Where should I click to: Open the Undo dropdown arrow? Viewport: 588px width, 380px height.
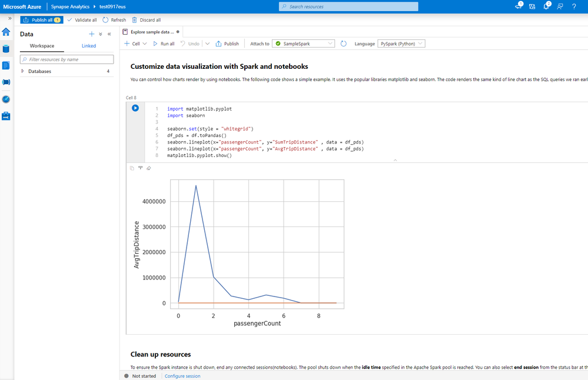click(207, 44)
